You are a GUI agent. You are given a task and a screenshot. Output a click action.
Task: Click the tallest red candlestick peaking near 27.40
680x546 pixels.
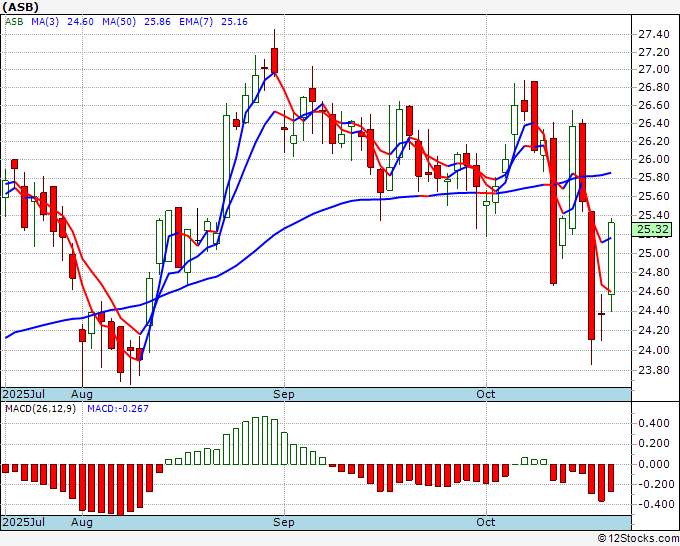274,60
